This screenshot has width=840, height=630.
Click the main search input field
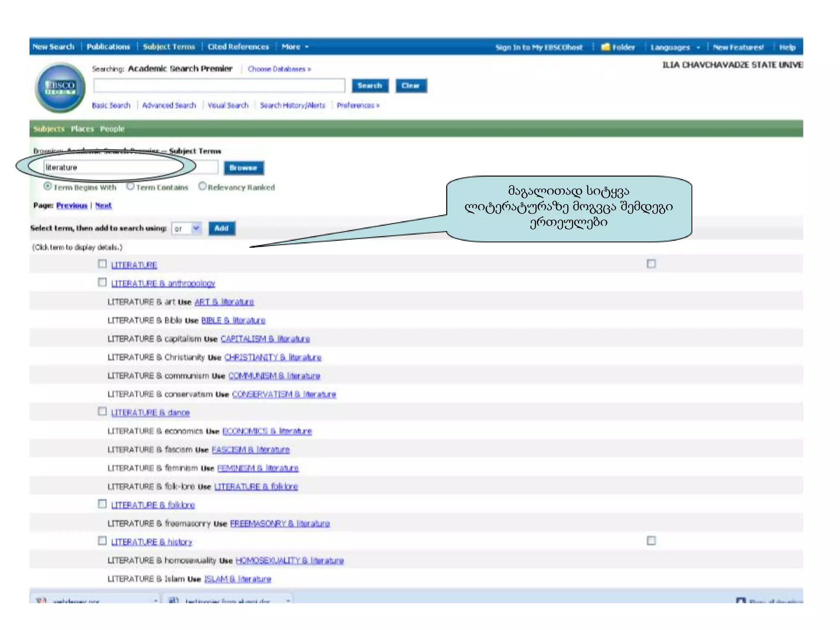click(x=219, y=86)
